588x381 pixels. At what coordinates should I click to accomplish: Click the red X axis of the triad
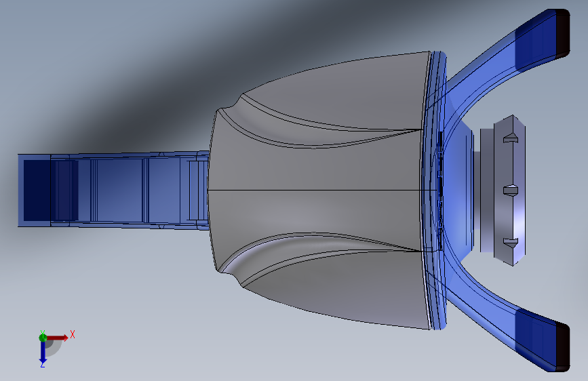(x=57, y=338)
